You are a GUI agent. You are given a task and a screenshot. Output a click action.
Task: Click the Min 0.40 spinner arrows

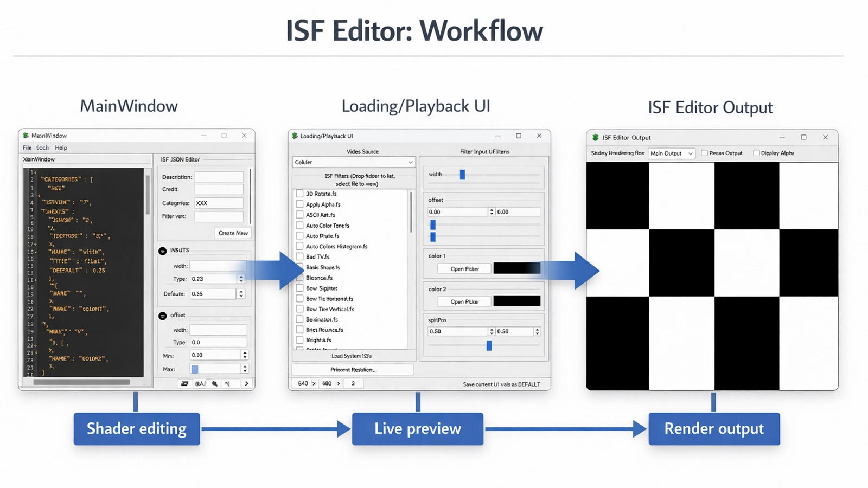pos(245,355)
